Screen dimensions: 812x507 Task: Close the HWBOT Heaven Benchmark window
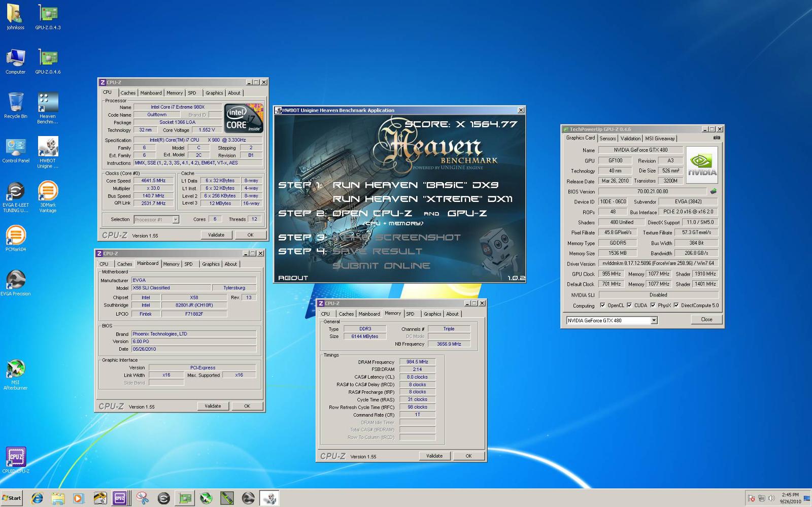coord(521,110)
